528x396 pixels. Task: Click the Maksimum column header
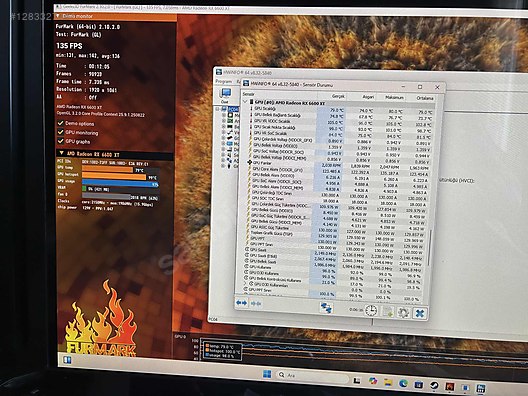click(394, 98)
